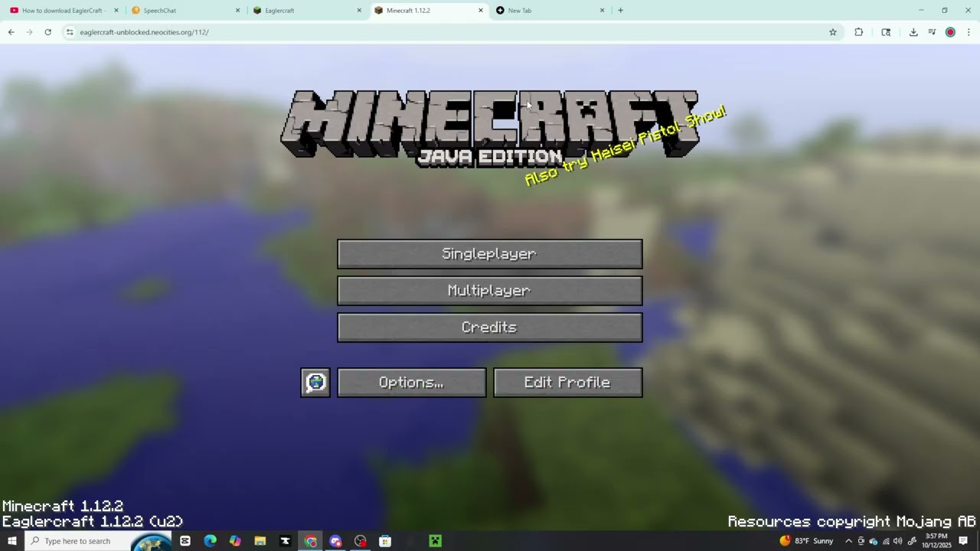Open the Chrome three-dot menu
This screenshot has height=551, width=980.
969,32
